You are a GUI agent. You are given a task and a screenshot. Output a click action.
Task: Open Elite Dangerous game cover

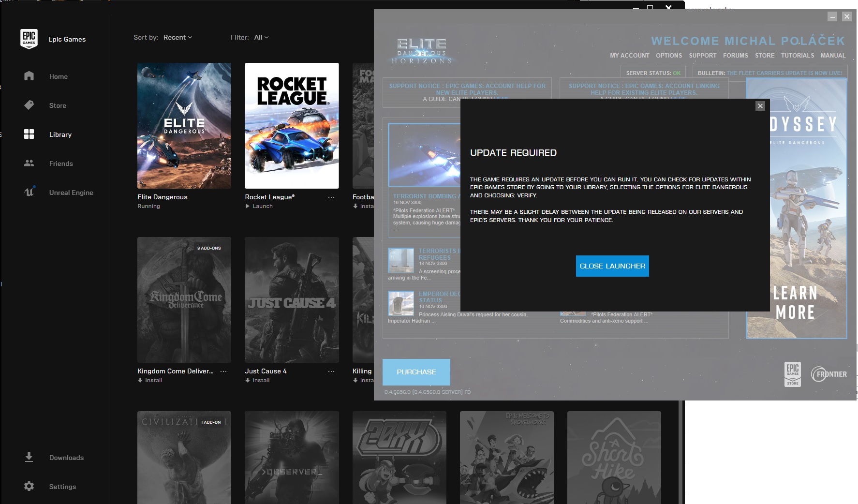pyautogui.click(x=184, y=126)
